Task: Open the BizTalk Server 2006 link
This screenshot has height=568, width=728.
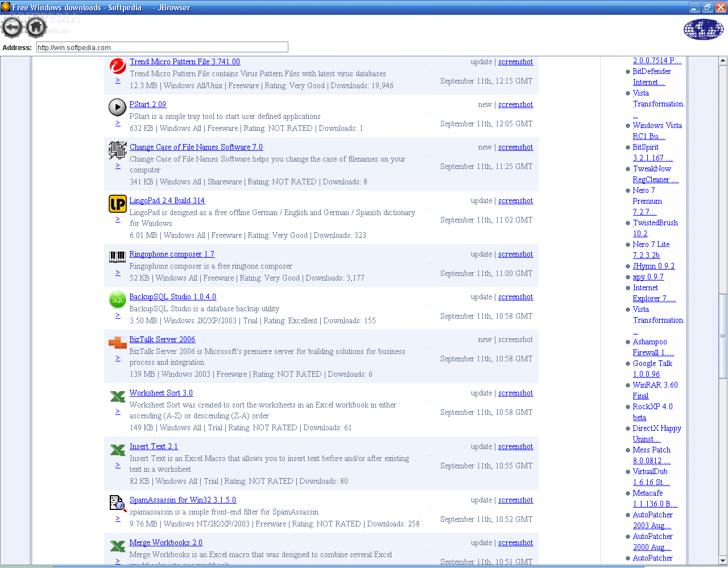Action: pyautogui.click(x=162, y=339)
